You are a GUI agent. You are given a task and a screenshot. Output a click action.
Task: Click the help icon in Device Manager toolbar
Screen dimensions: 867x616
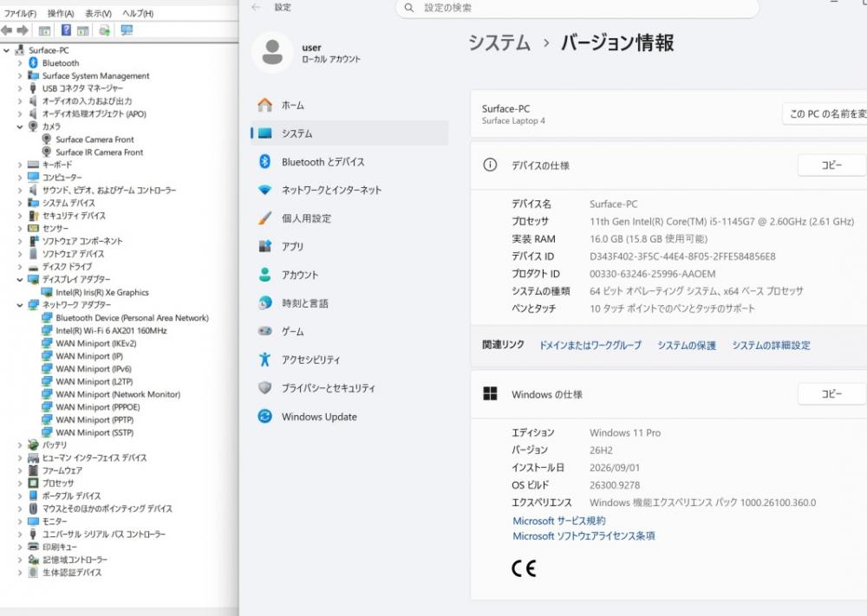click(66, 30)
